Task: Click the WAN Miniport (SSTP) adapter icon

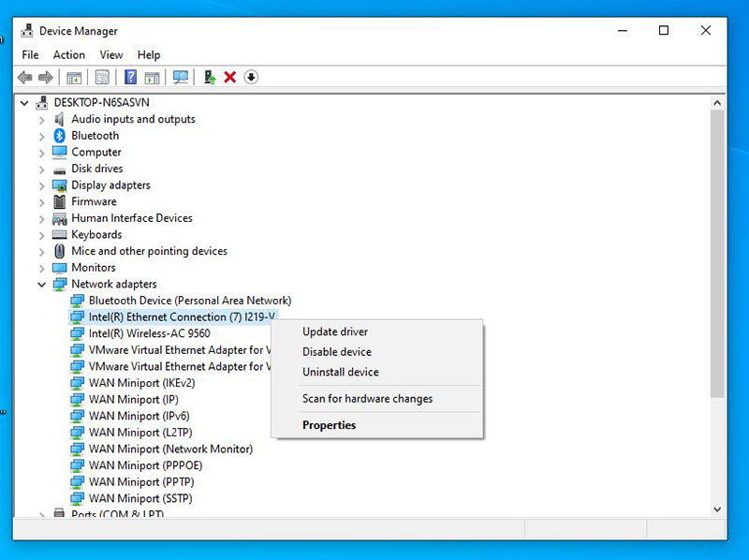Action: click(x=77, y=498)
